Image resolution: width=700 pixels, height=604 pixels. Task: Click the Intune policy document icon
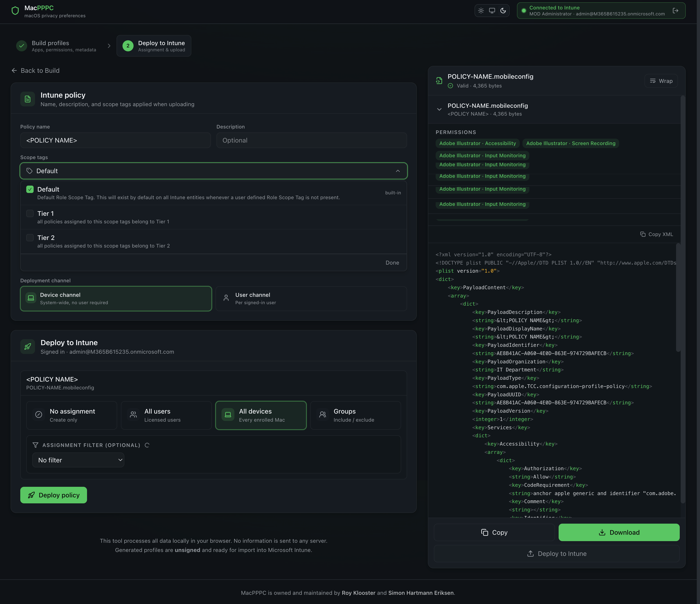[x=28, y=99]
